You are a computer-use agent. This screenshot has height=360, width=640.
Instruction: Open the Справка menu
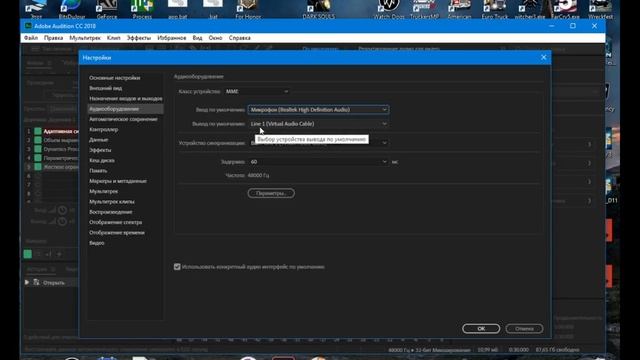240,38
